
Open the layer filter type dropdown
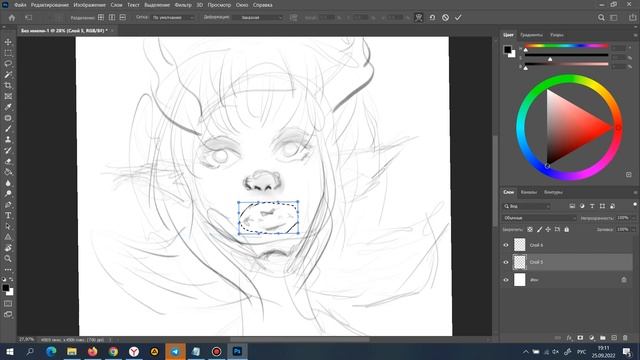tap(527, 206)
